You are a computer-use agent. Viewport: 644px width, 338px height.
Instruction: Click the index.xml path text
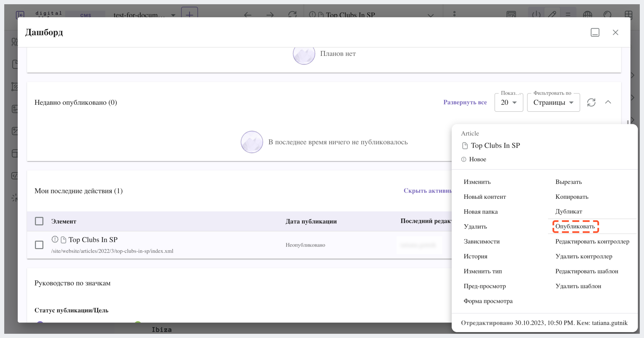coord(112,251)
